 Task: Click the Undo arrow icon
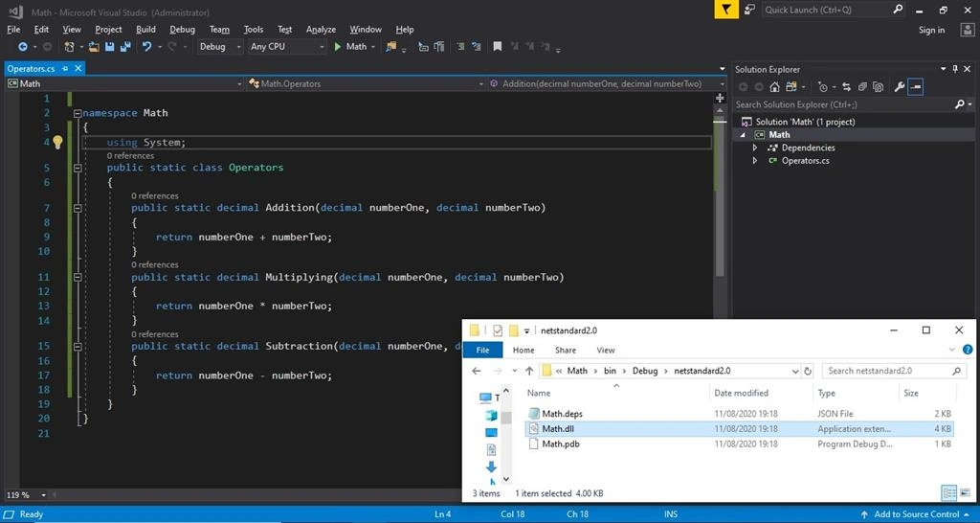tap(146, 47)
